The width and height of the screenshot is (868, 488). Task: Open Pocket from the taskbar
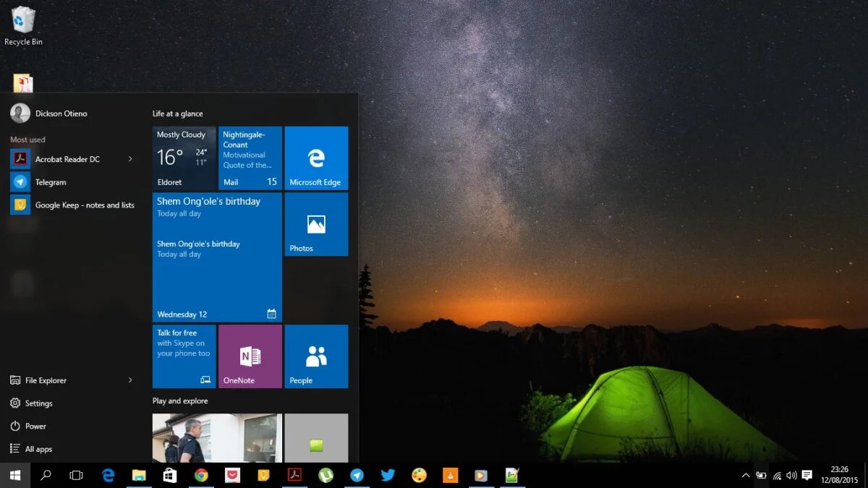click(x=232, y=475)
